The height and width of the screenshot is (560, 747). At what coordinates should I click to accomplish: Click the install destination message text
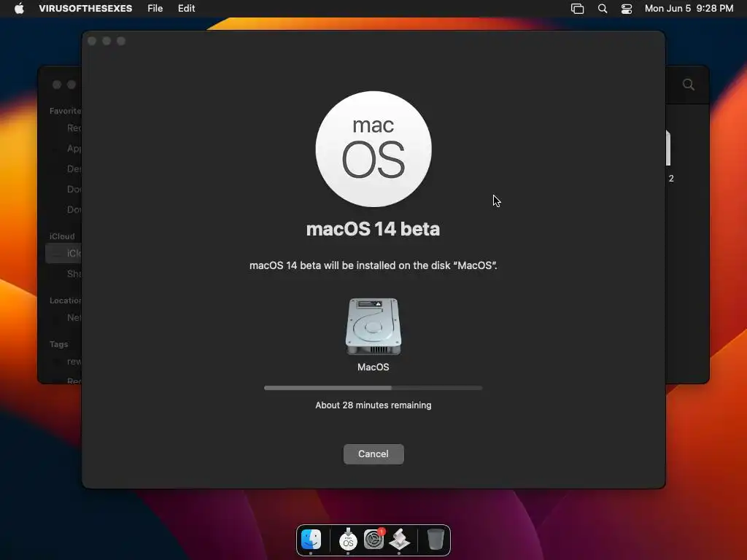click(x=373, y=265)
